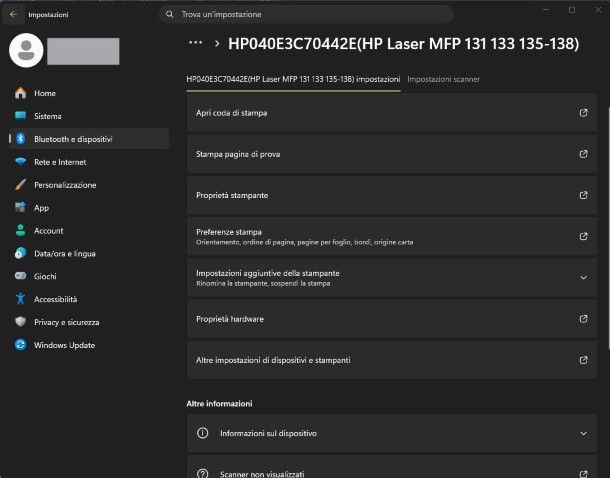Expand Informazioni sul dispositivo section
This screenshot has height=478, width=610.
(392, 433)
